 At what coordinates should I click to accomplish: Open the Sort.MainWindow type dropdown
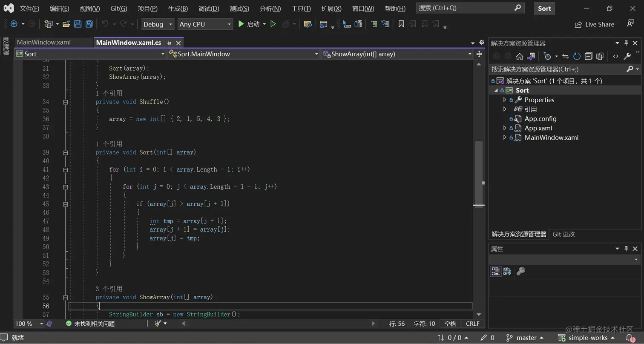pyautogui.click(x=243, y=54)
